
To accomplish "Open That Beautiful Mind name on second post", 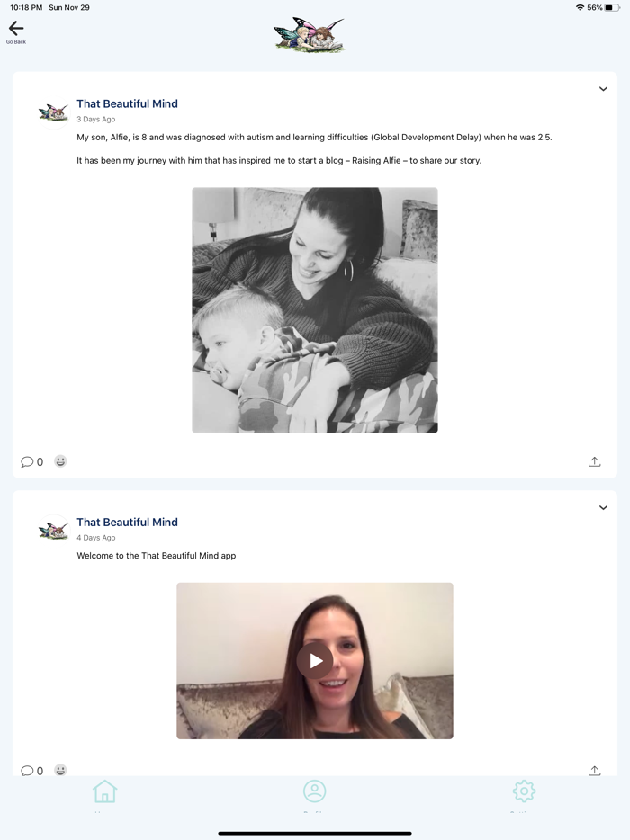I will pyautogui.click(x=127, y=523).
